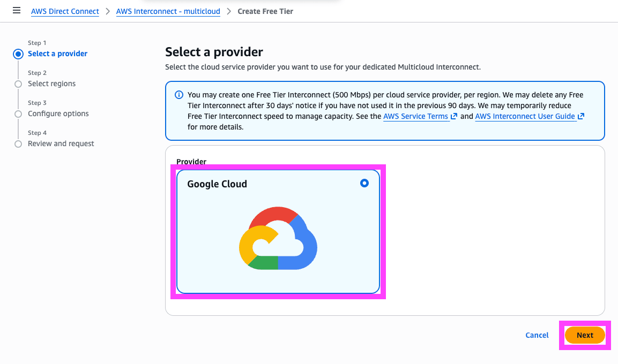Open the AWS Service Terms link
The height and width of the screenshot is (364, 618).
[x=416, y=117]
